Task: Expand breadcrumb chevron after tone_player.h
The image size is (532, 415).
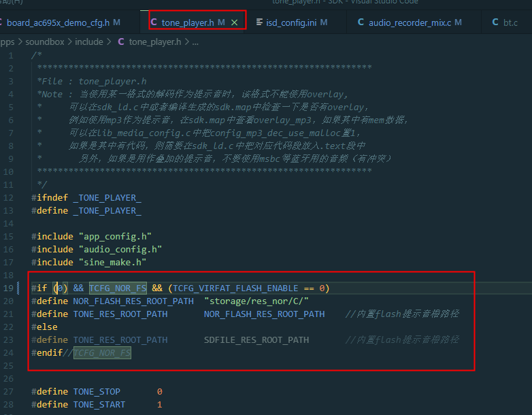Action: (x=187, y=41)
